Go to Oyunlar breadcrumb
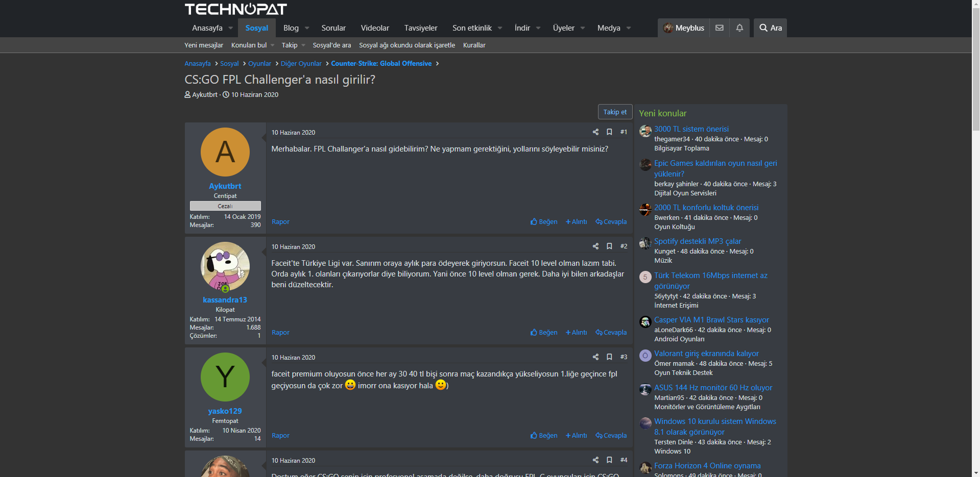The height and width of the screenshot is (477, 980). [x=259, y=64]
